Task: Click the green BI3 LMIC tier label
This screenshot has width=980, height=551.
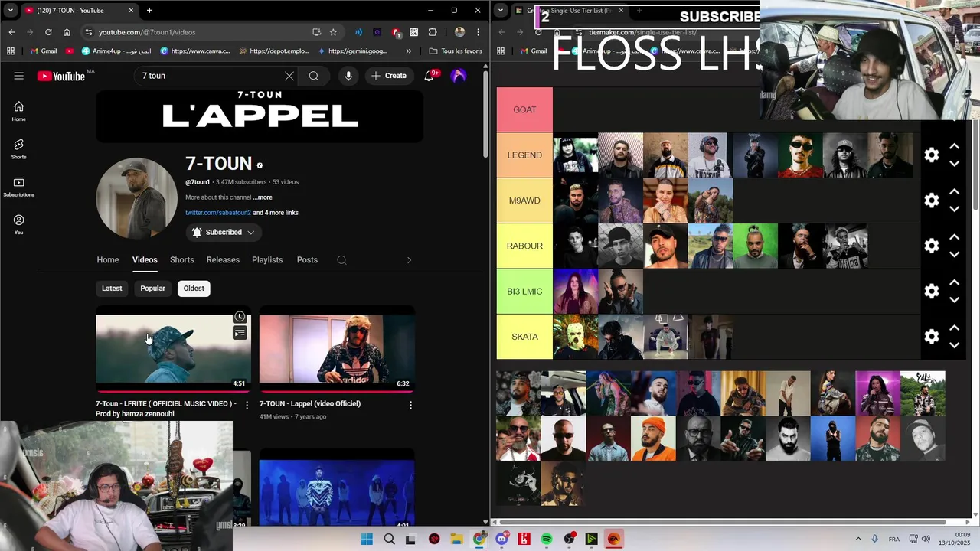Action: tap(524, 292)
